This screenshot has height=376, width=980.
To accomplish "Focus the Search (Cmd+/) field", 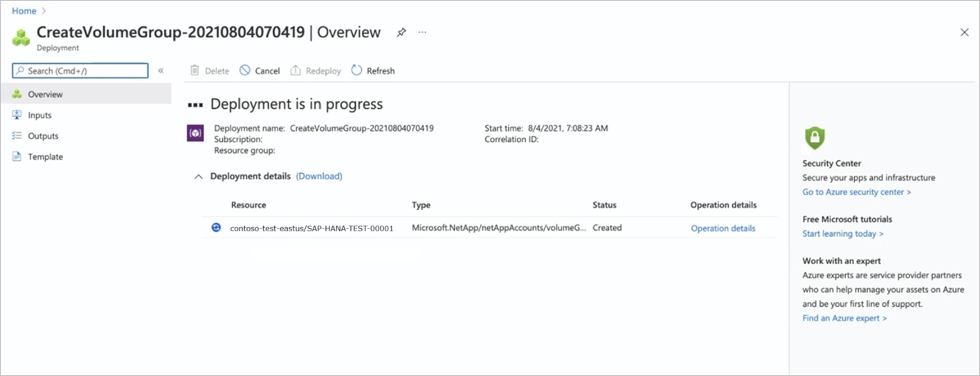I will coord(80,71).
